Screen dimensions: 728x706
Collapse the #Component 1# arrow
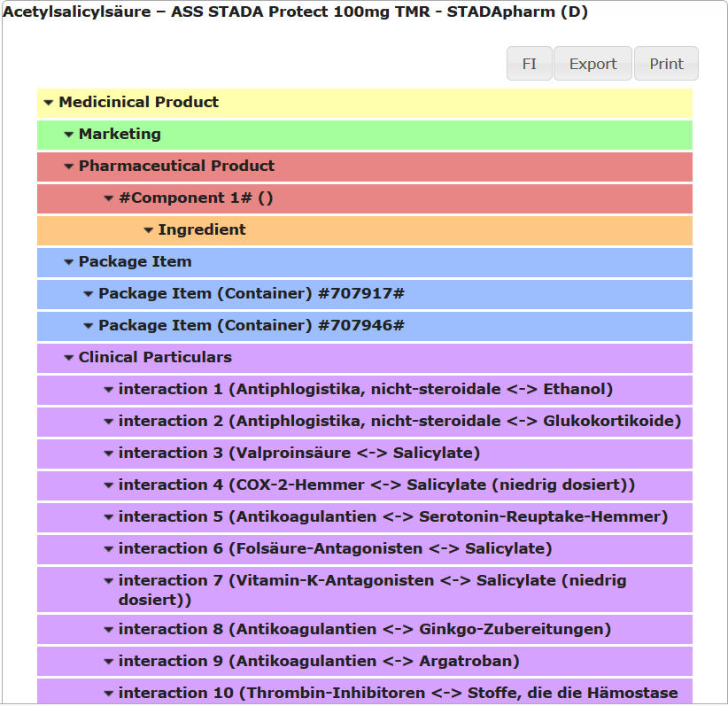tap(109, 198)
